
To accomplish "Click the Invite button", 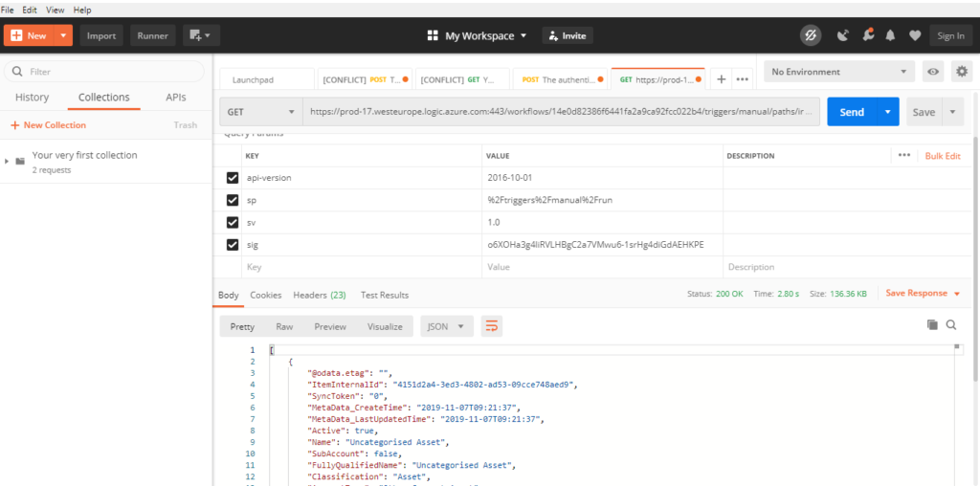I will pos(568,35).
